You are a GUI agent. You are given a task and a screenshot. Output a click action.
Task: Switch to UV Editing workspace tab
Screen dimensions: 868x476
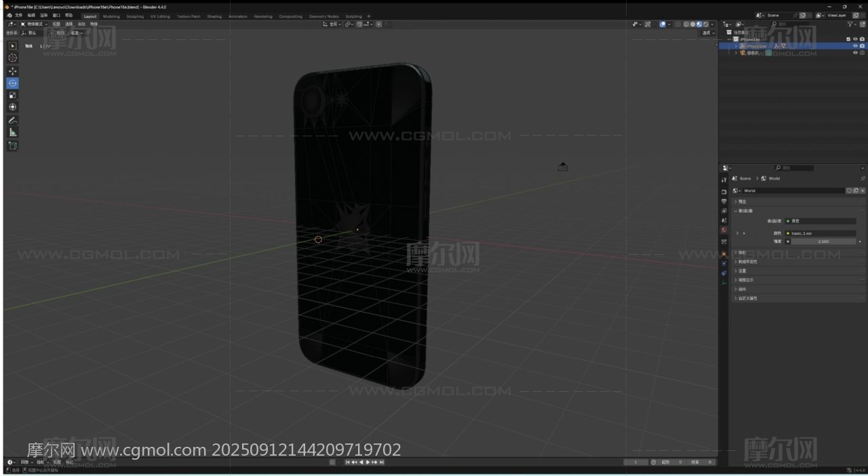[x=160, y=16]
